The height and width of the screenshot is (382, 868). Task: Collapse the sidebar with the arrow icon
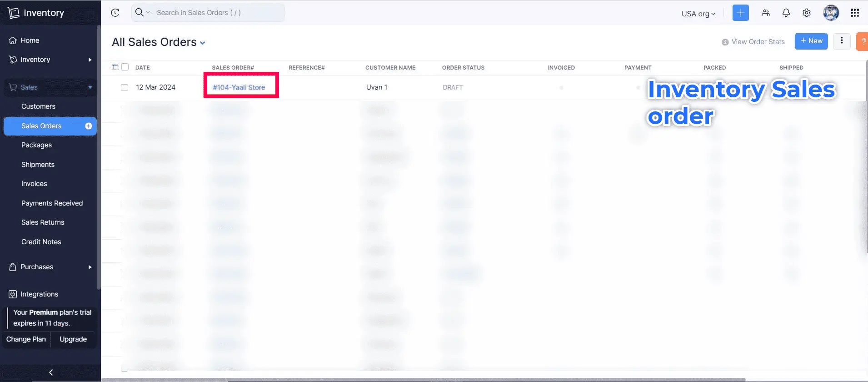pos(51,372)
